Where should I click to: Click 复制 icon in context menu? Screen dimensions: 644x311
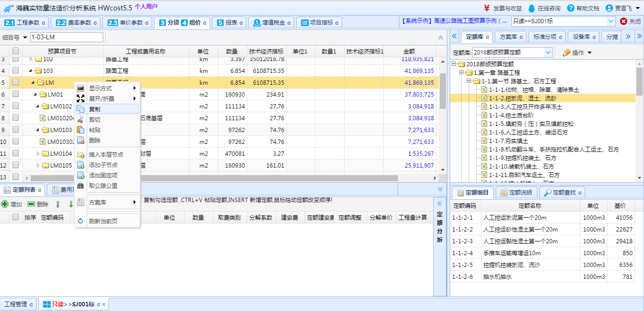point(81,109)
